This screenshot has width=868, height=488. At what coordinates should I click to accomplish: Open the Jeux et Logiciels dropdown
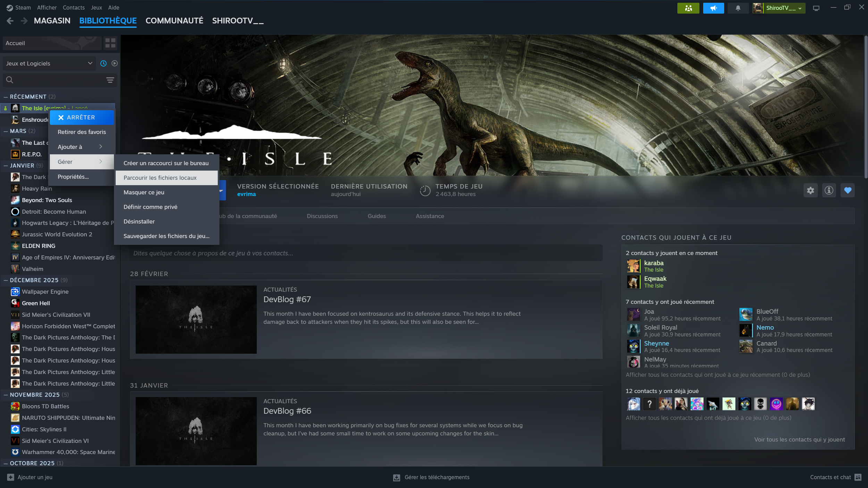click(49, 63)
